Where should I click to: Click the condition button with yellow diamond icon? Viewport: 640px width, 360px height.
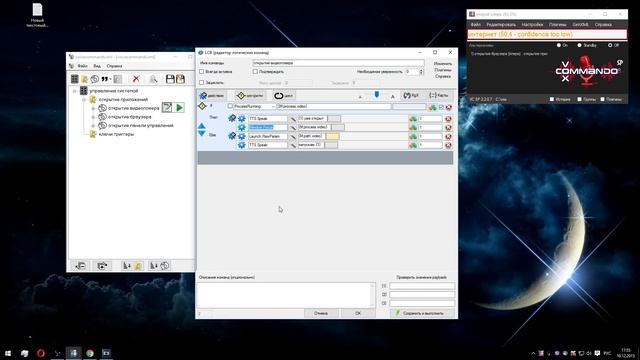(250, 96)
